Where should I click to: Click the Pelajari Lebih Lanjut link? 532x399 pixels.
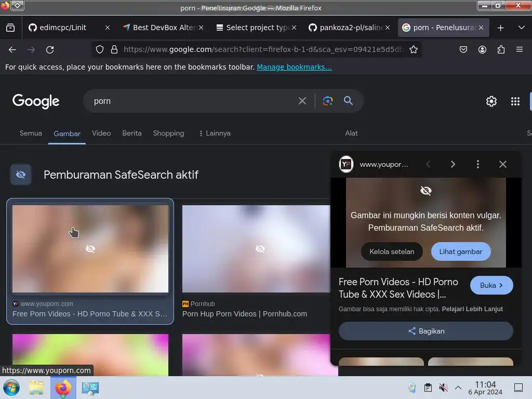472,309
